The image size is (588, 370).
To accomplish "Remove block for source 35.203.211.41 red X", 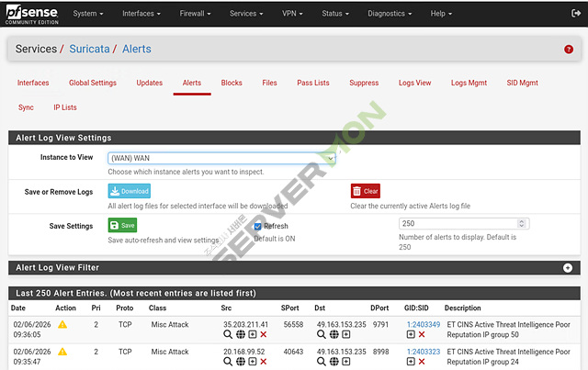I will tap(264, 334).
